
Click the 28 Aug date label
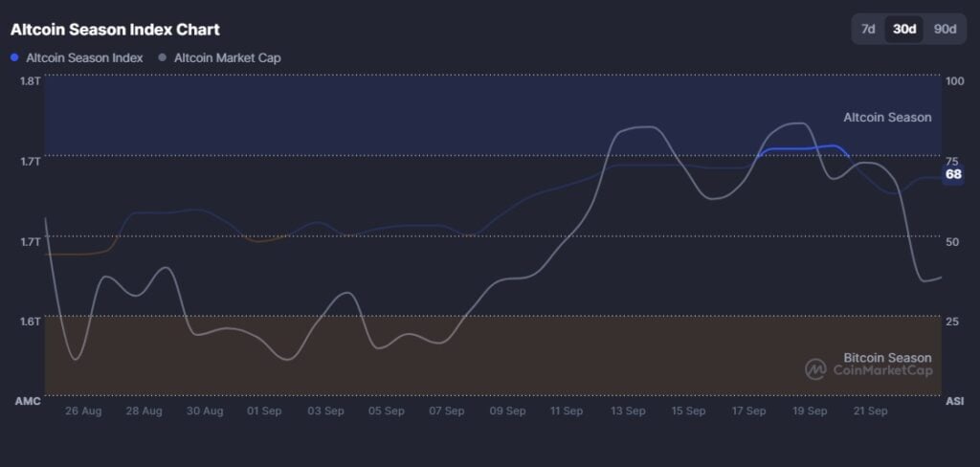pos(144,411)
